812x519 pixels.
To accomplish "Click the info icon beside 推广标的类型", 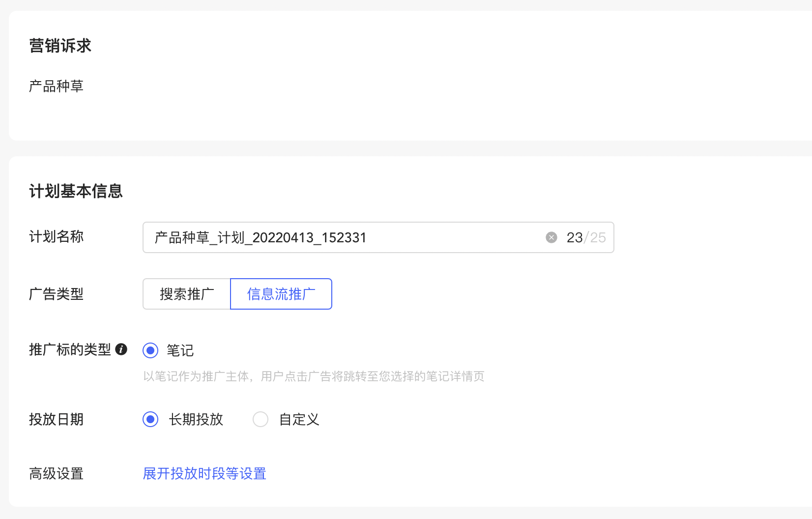I will [121, 350].
